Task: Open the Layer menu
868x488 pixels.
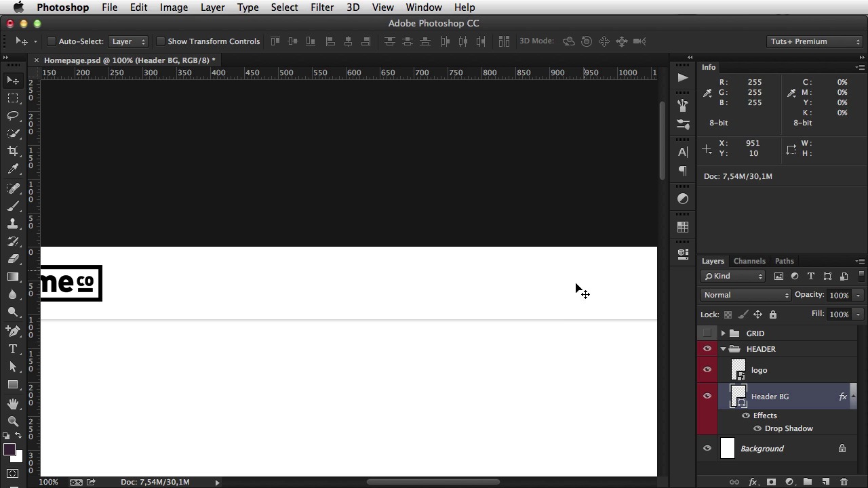Action: tap(212, 7)
